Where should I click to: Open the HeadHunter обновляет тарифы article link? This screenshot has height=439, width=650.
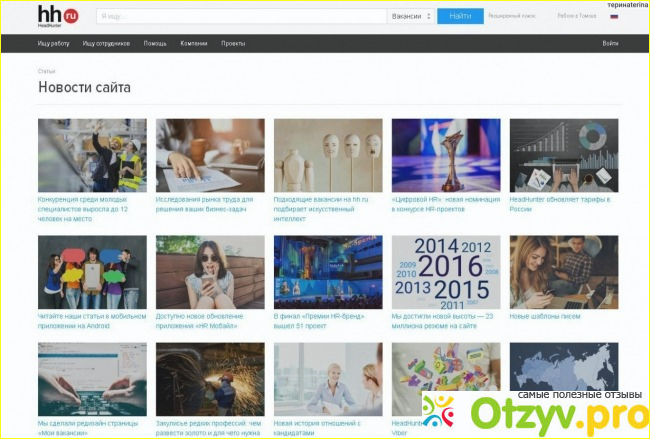point(560,204)
